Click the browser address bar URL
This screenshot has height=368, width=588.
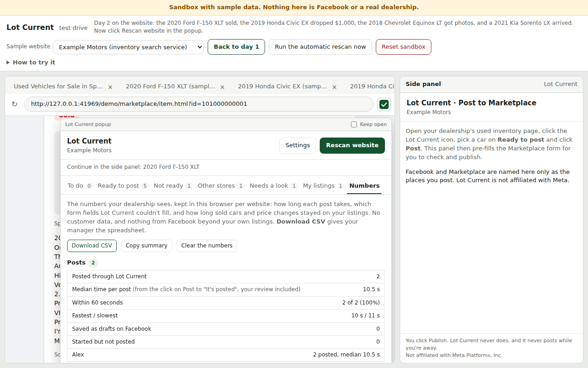coord(198,104)
